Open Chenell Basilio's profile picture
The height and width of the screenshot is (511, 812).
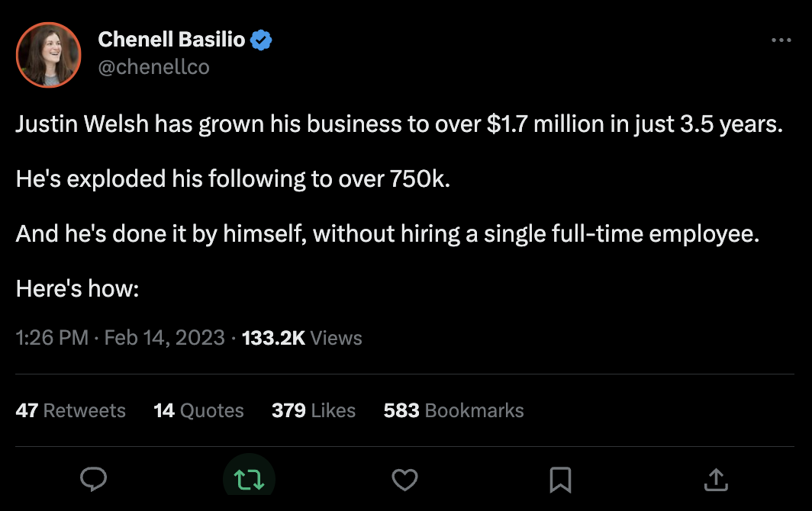tap(49, 54)
